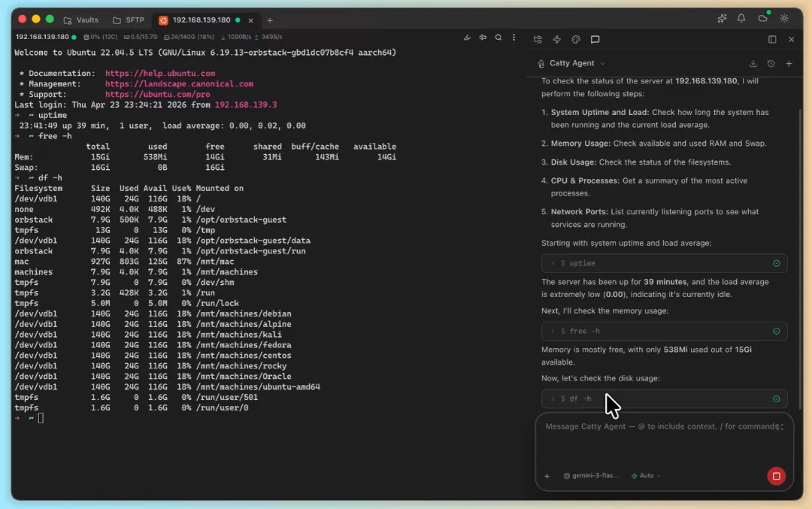This screenshot has width=812, height=509.
Task: Expand the df -h command block
Action: click(x=665, y=398)
